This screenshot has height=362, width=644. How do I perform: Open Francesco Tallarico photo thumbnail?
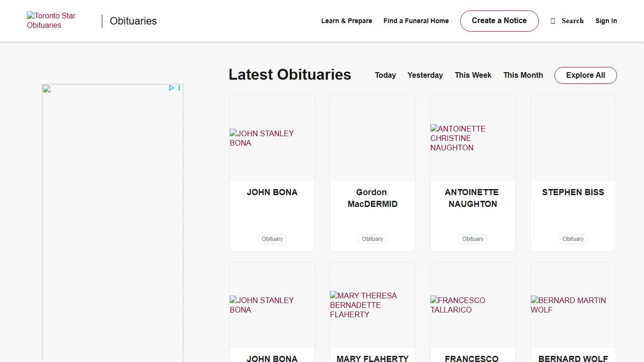tap(472, 305)
